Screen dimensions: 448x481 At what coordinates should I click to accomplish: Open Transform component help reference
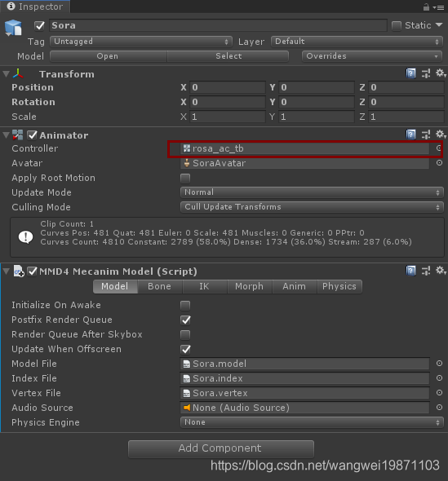(410, 73)
